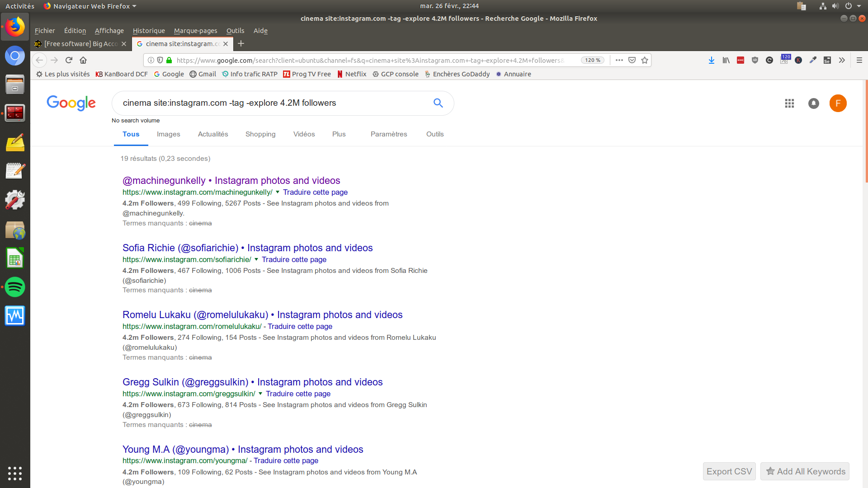The image size is (868, 488).
Task: Open the Library bookmarks and history panel
Action: (x=726, y=60)
